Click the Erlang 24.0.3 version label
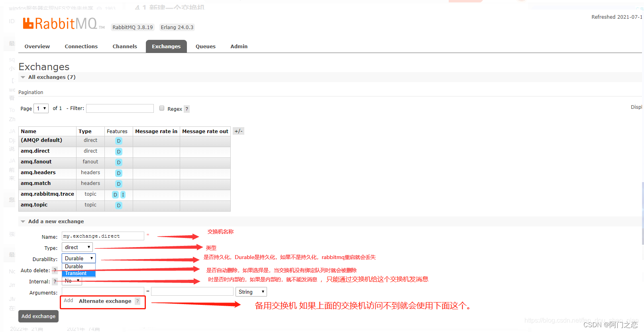 (177, 28)
